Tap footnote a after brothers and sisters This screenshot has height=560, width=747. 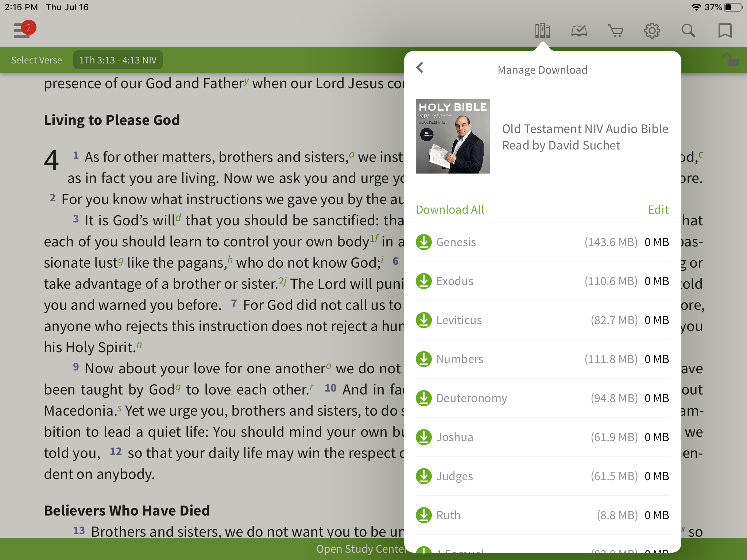[x=352, y=154]
